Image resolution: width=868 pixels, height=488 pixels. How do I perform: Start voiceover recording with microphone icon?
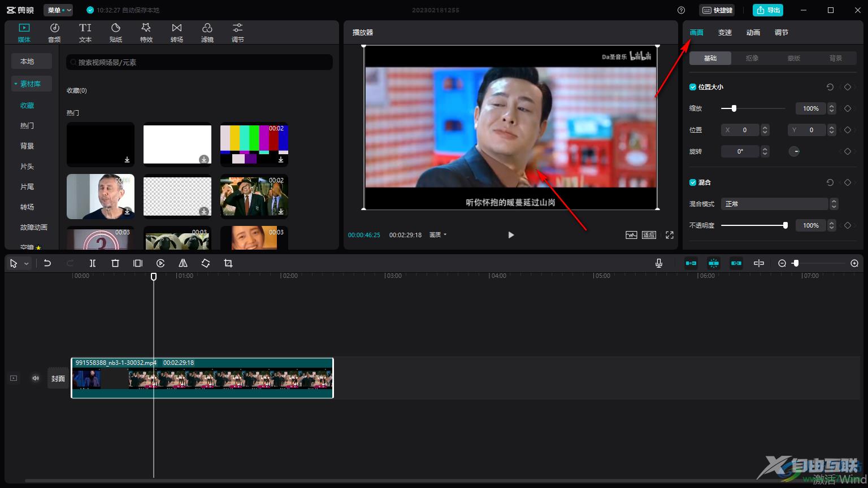[659, 263]
